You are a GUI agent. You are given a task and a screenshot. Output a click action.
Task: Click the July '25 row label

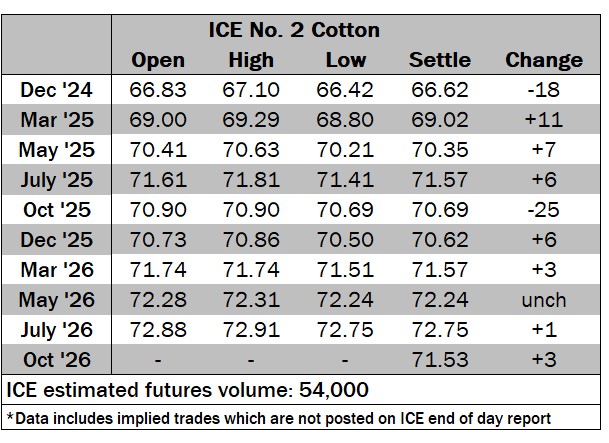[57, 181]
